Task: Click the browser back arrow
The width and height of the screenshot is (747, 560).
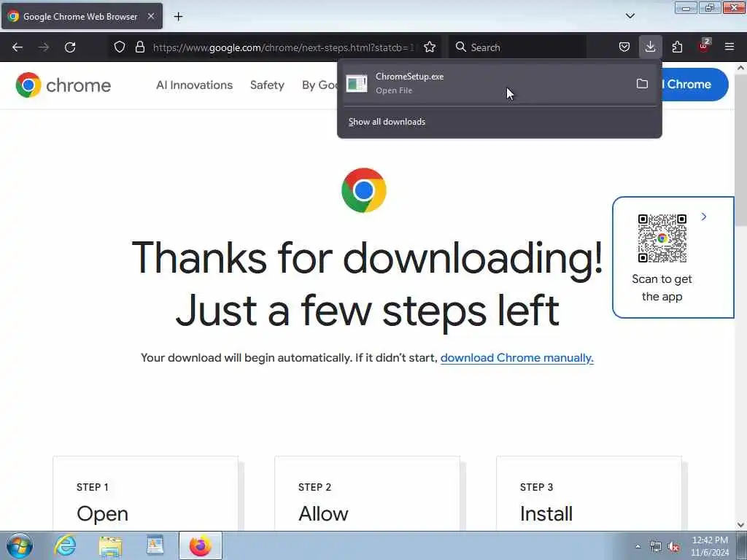Action: click(x=18, y=47)
